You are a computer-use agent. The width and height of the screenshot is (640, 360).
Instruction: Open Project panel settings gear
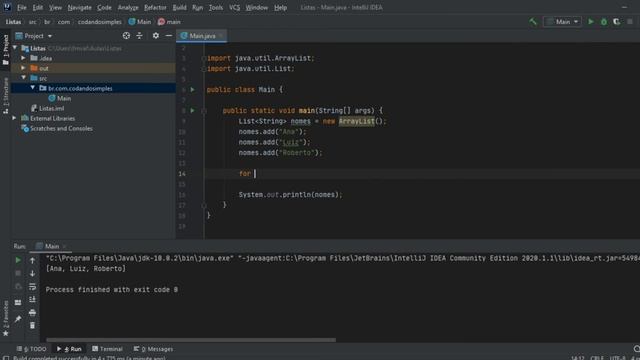(x=156, y=36)
